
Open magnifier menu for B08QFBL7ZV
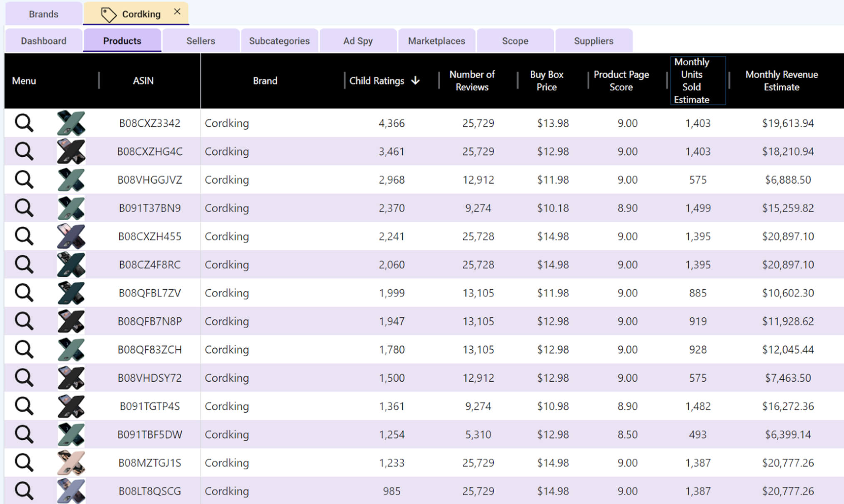click(x=24, y=293)
